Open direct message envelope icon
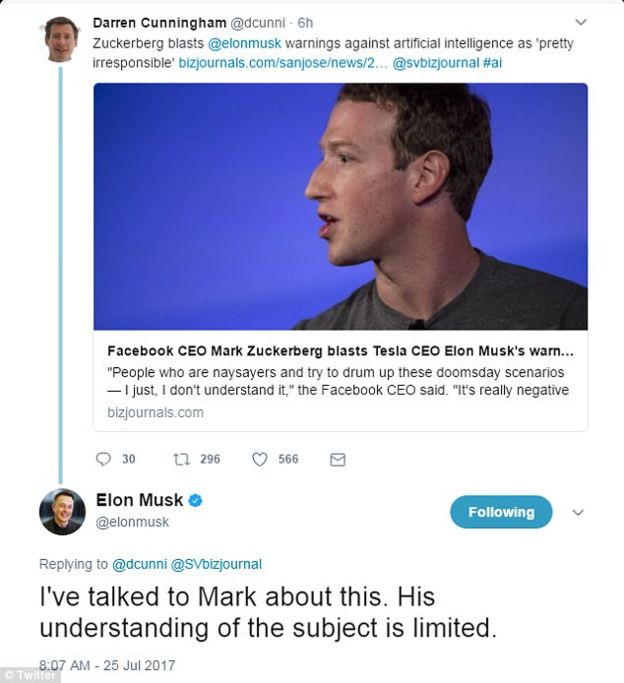Screen dimensions: 624x683 coord(338,460)
